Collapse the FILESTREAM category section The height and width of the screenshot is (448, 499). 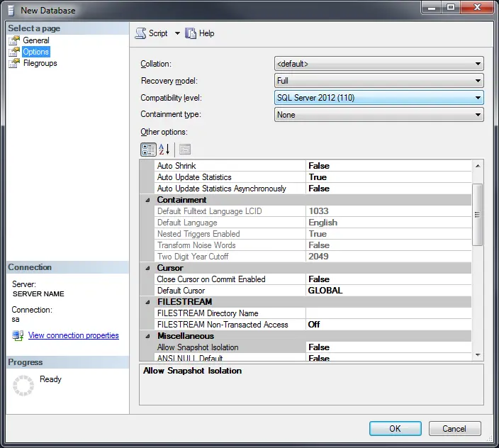tap(148, 302)
